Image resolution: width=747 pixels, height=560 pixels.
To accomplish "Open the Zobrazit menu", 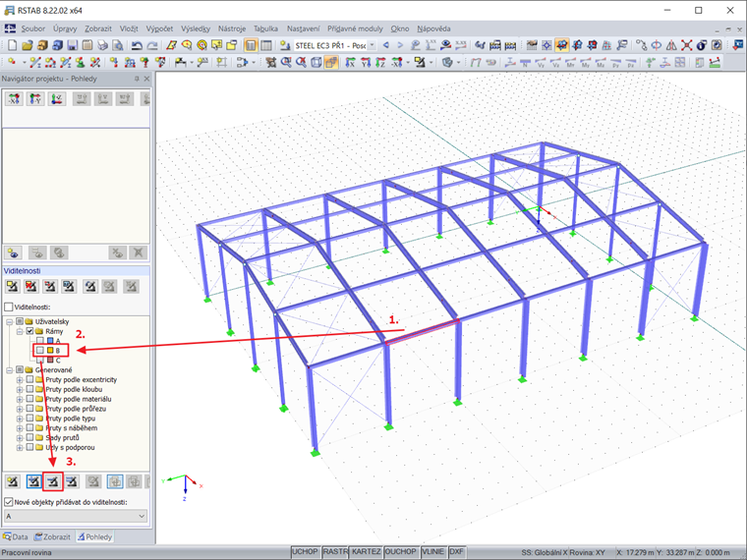I will pos(98,28).
